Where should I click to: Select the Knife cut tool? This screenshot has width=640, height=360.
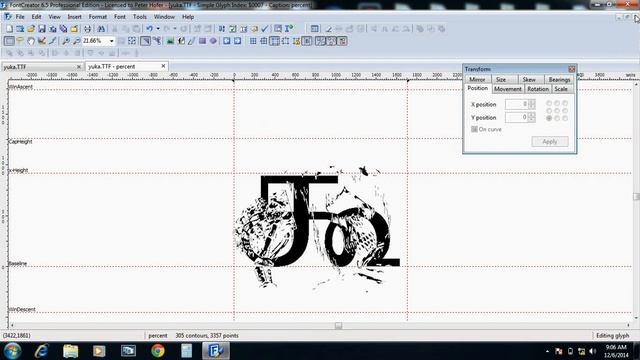coord(52,41)
